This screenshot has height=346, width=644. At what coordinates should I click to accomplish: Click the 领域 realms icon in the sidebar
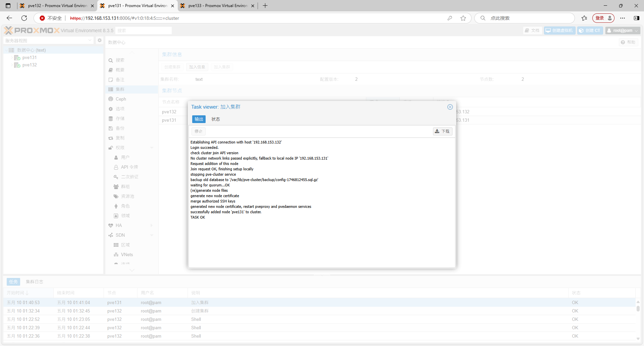tap(116, 216)
